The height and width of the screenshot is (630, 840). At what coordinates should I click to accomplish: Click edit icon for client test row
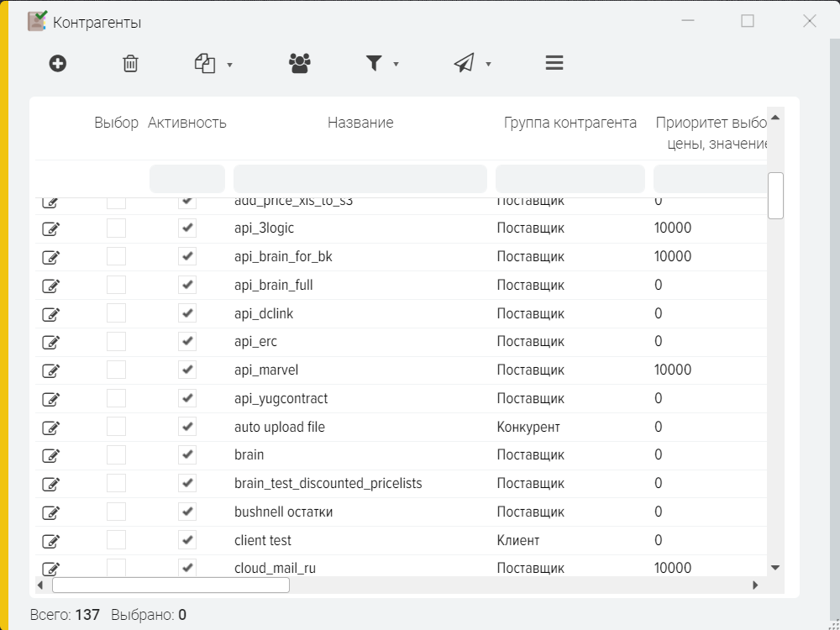point(51,540)
